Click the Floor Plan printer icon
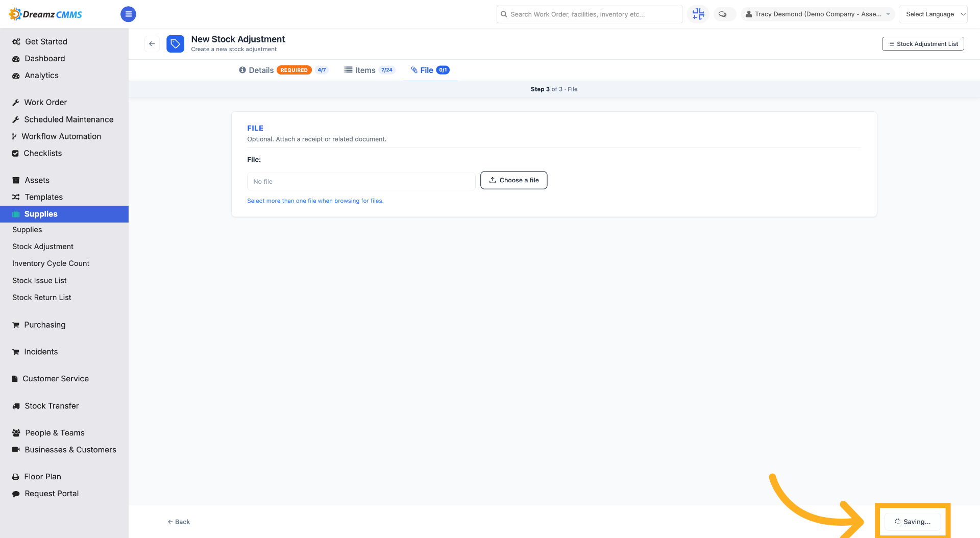Image resolution: width=980 pixels, height=538 pixels. 16,477
